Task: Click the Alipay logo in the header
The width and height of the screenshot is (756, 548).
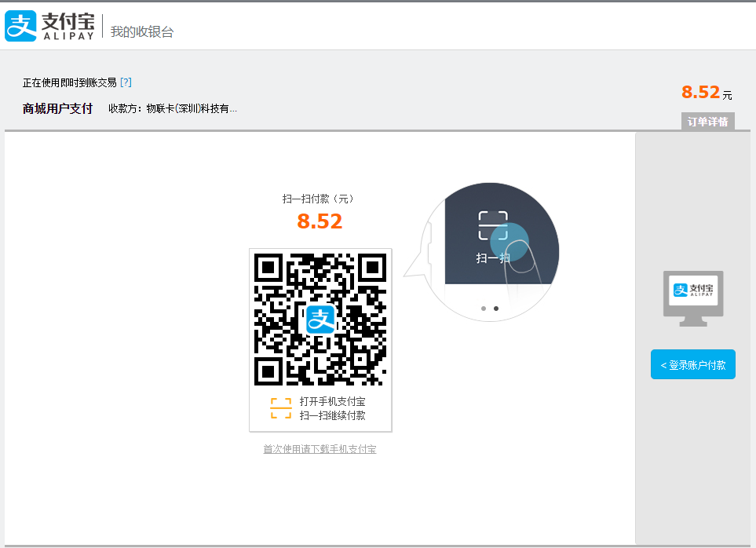Action: [49, 26]
